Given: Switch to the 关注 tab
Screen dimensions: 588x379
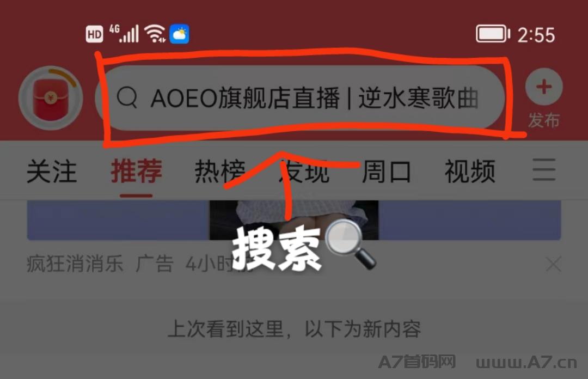Looking at the screenshot, I should (x=51, y=171).
